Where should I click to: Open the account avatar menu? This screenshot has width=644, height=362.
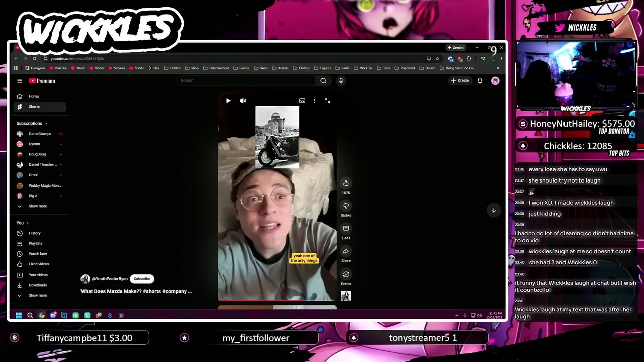(495, 81)
